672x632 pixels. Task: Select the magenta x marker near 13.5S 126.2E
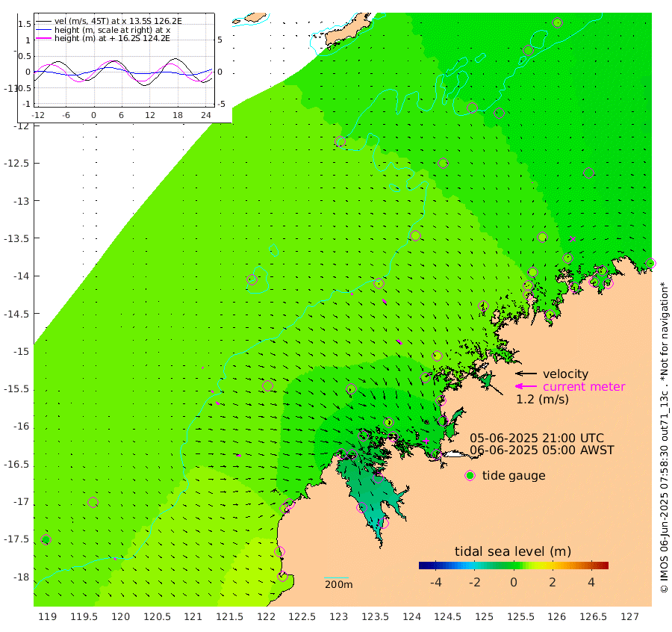[572, 239]
